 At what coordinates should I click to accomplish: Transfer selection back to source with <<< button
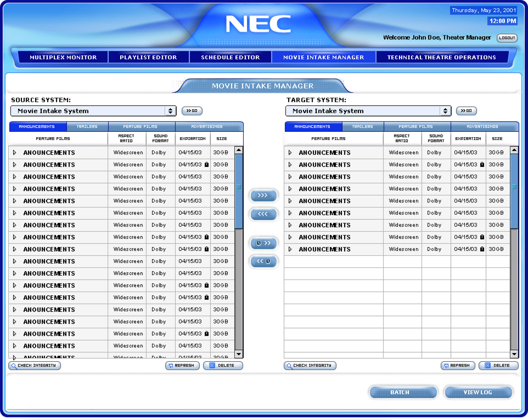tap(263, 214)
